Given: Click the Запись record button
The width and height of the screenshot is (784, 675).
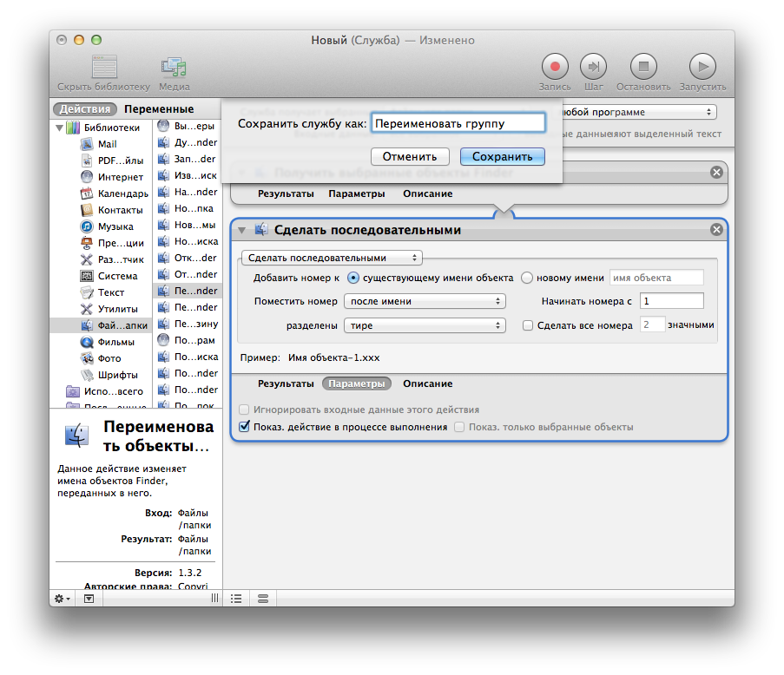Looking at the screenshot, I should pos(554,67).
